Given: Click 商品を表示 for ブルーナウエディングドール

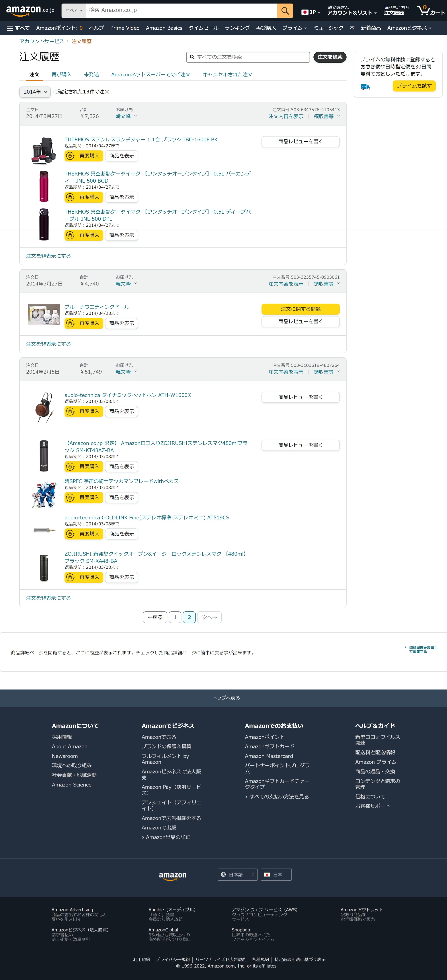Looking at the screenshot, I should [121, 323].
